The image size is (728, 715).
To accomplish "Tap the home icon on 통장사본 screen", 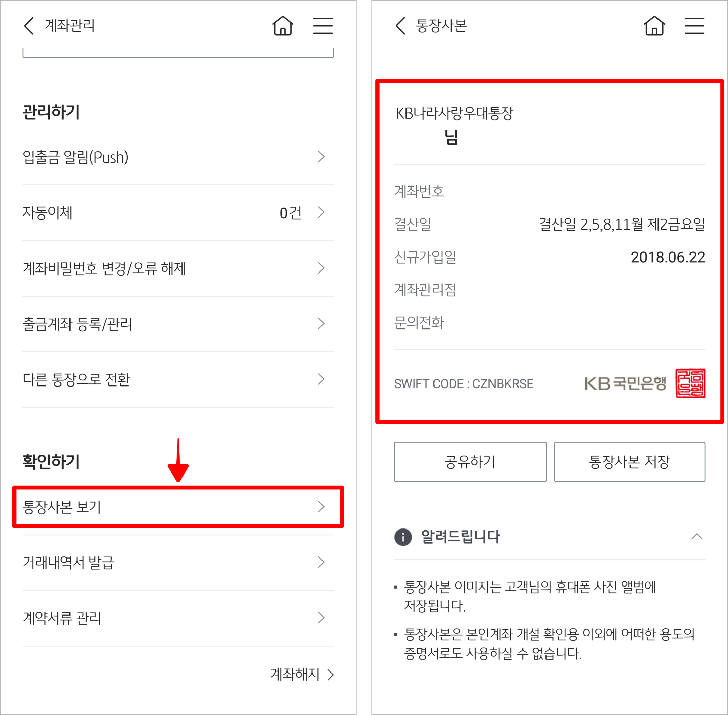I will (654, 26).
